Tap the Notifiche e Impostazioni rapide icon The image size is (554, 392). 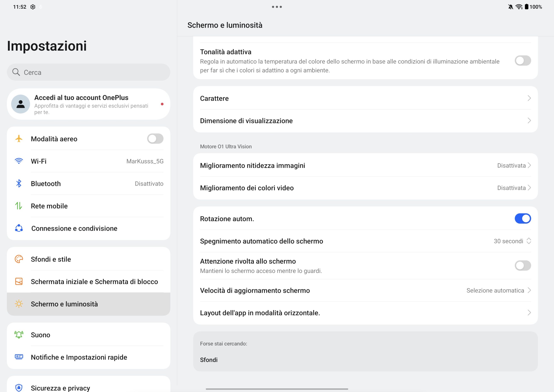pyautogui.click(x=19, y=357)
